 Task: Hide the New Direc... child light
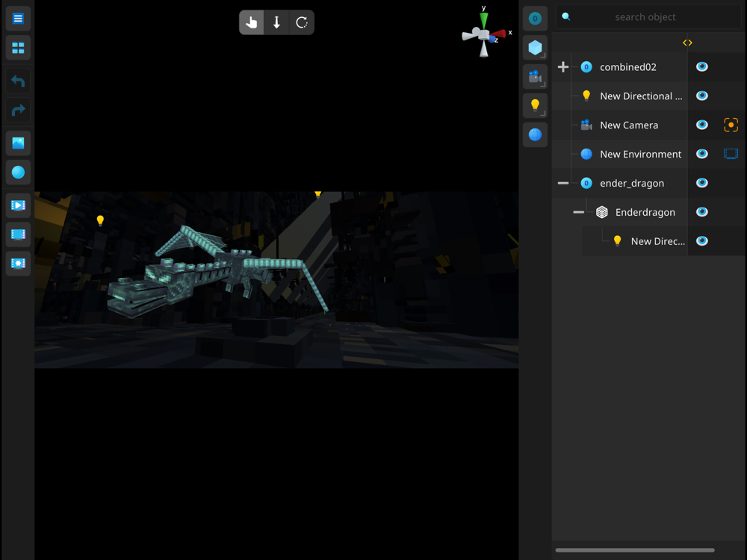(701, 241)
